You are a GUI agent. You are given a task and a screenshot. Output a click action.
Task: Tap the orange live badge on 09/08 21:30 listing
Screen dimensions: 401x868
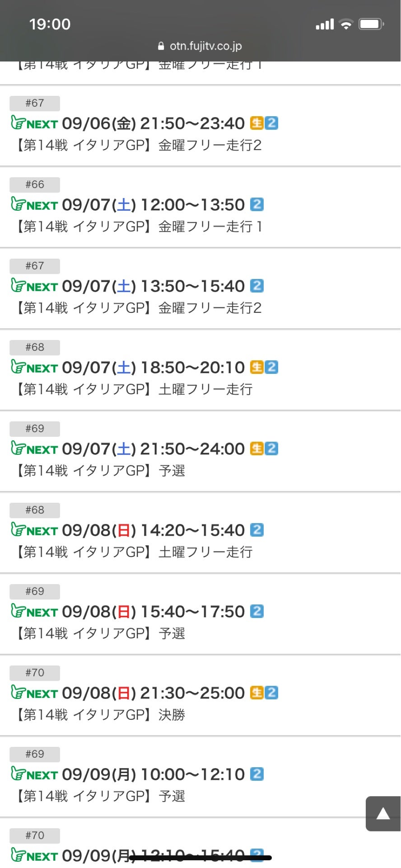[256, 693]
